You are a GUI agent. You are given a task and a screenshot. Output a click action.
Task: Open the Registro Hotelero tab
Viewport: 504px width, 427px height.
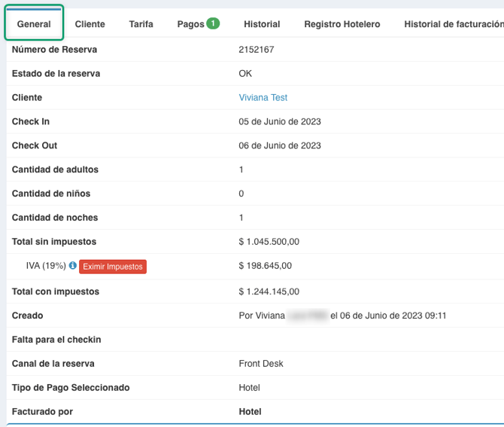342,24
